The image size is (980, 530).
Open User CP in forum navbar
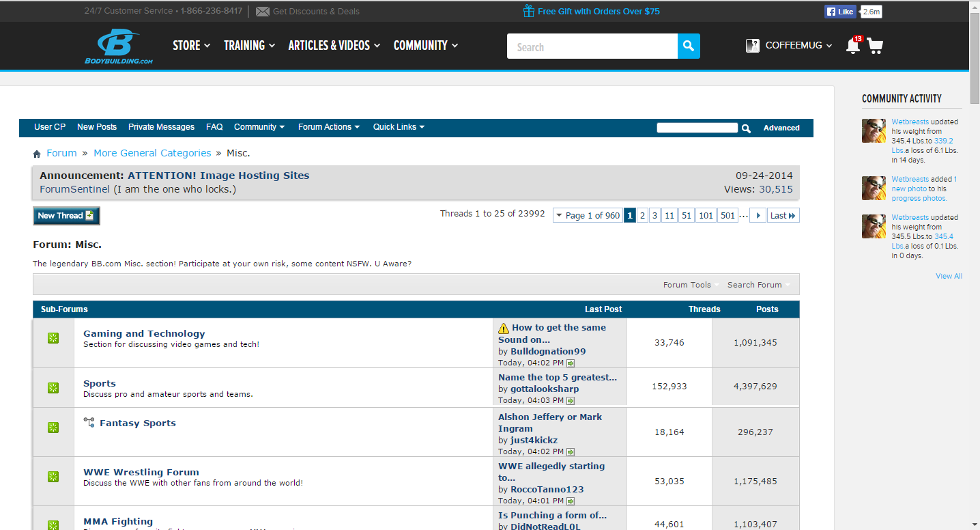(50, 127)
